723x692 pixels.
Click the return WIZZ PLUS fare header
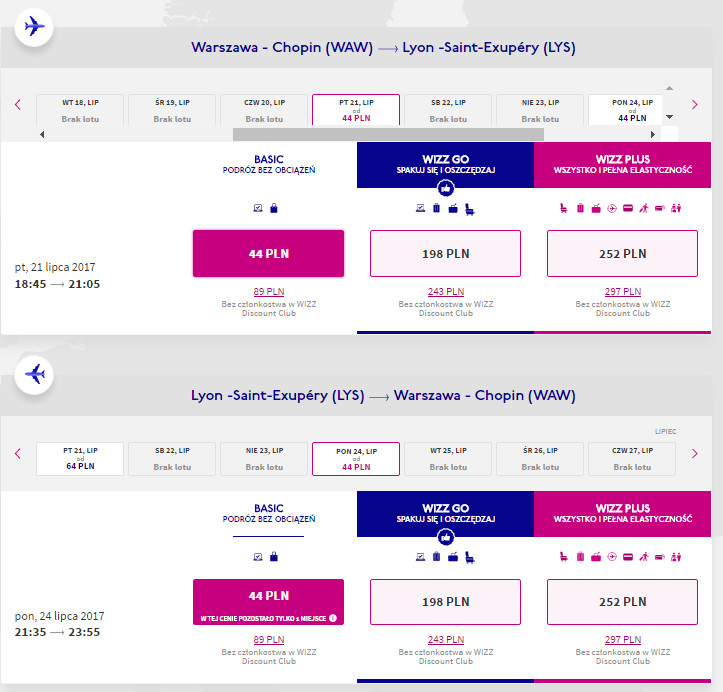tap(622, 514)
